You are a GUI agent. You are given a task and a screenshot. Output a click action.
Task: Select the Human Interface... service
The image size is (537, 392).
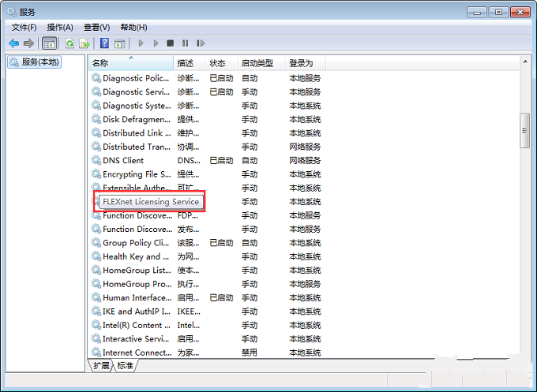pos(206,297)
